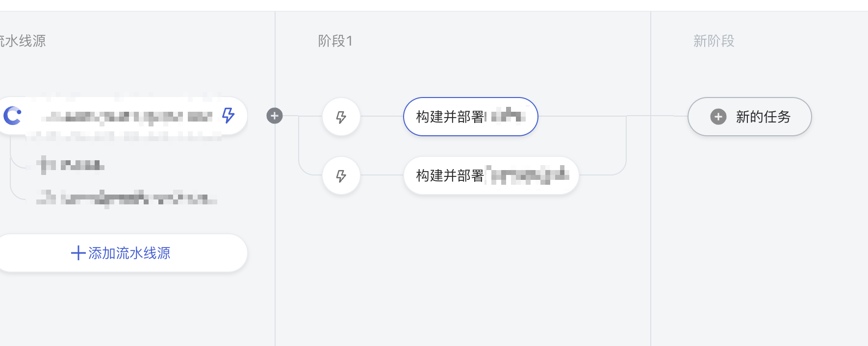Click the 流水线源 column heading
This screenshot has height=346, width=868.
click(23, 41)
